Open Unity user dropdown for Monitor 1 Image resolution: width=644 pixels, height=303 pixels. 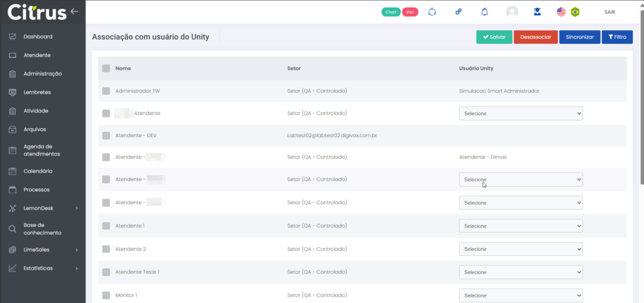[x=521, y=295]
